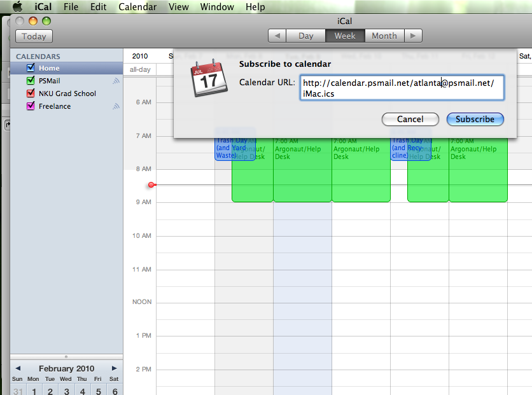Open the Edit menu
Image resolution: width=532 pixels, height=395 pixels.
[x=99, y=7]
